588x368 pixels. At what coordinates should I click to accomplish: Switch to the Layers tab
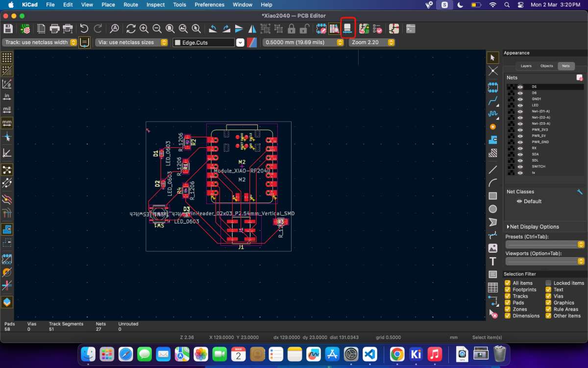point(526,66)
